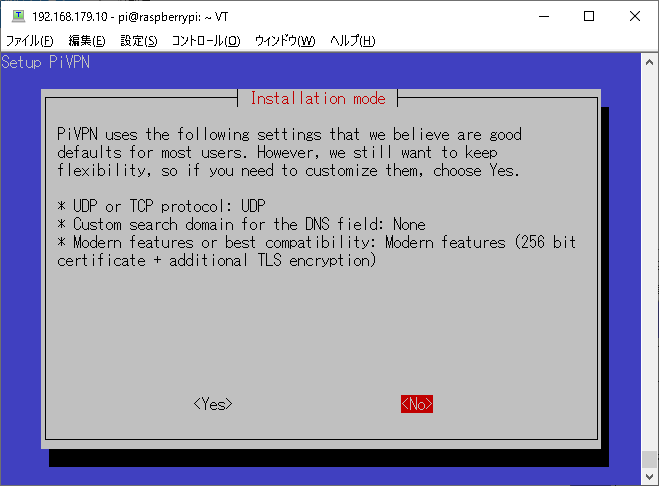The image size is (659, 486).
Task: Click the 'Modern features or best compatibility' line
Action: tap(316, 242)
